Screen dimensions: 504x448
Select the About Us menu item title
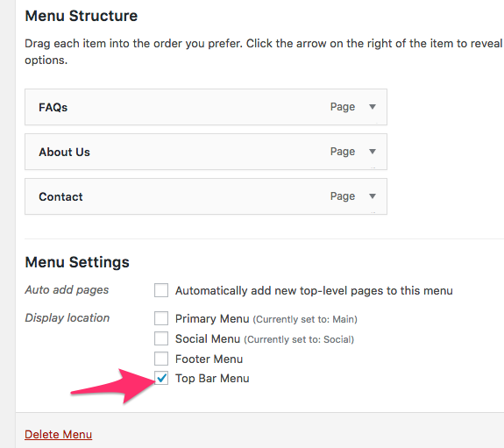(64, 152)
